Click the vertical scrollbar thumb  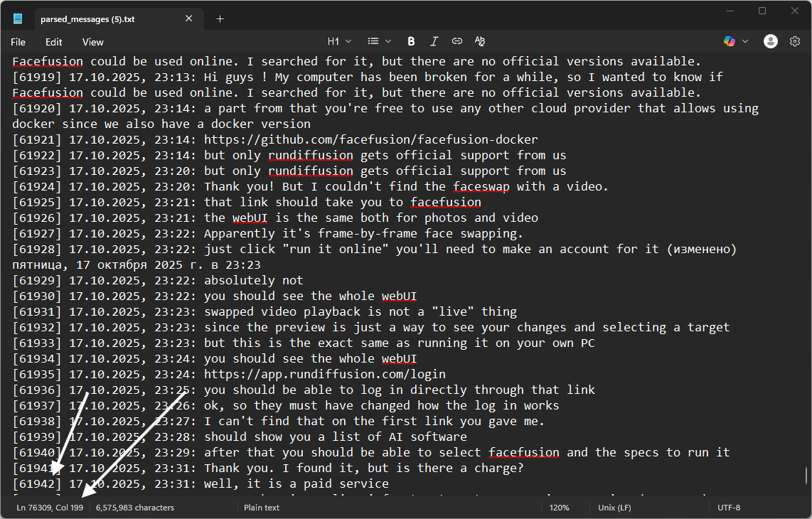click(806, 475)
